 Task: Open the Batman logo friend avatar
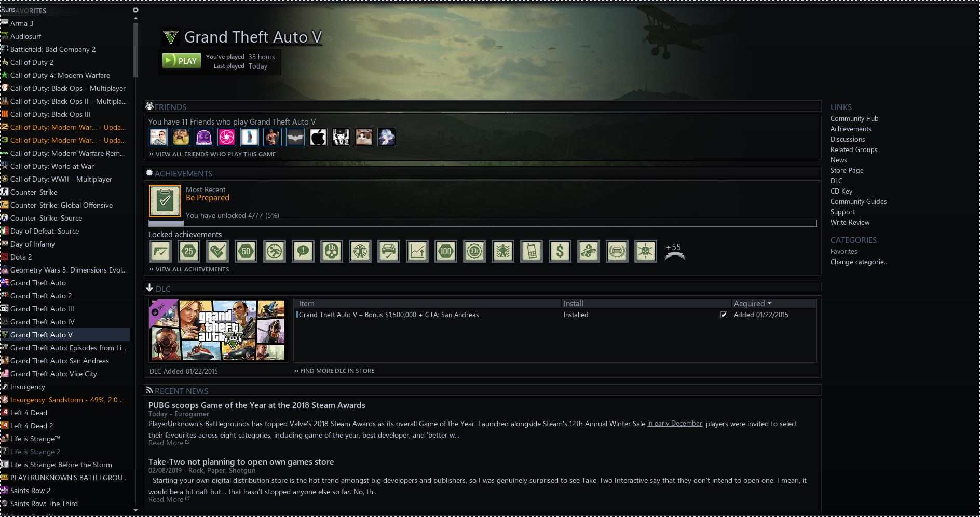(295, 137)
